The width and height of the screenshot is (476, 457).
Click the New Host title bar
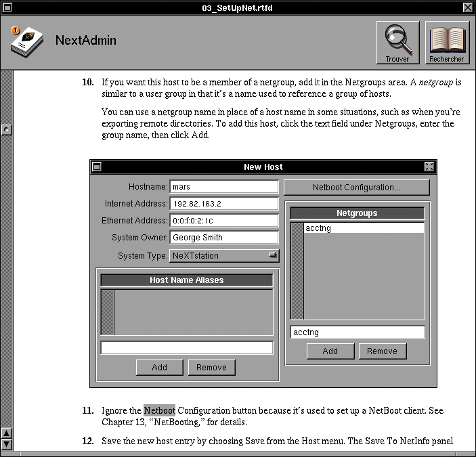pos(263,167)
